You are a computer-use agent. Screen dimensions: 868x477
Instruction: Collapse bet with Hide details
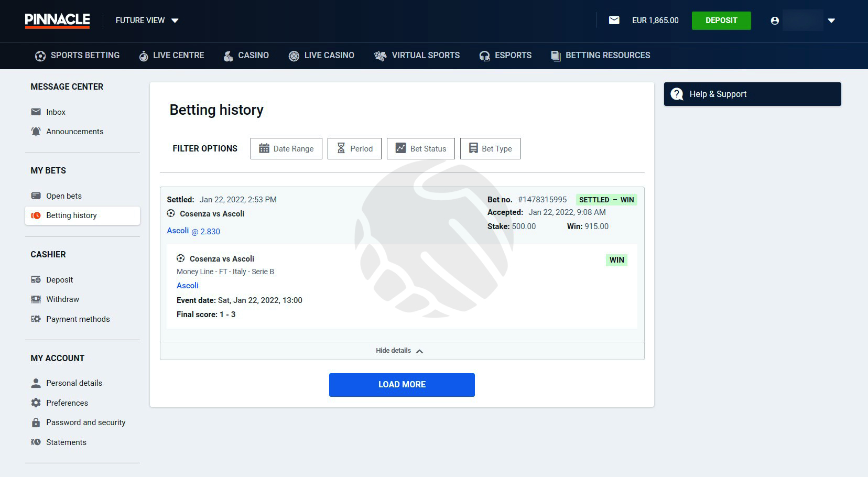point(399,351)
